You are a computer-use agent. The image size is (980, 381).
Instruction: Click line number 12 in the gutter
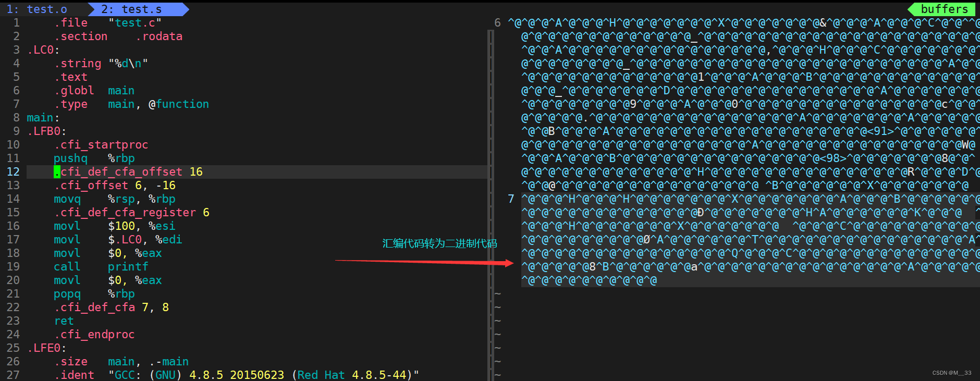[13, 172]
